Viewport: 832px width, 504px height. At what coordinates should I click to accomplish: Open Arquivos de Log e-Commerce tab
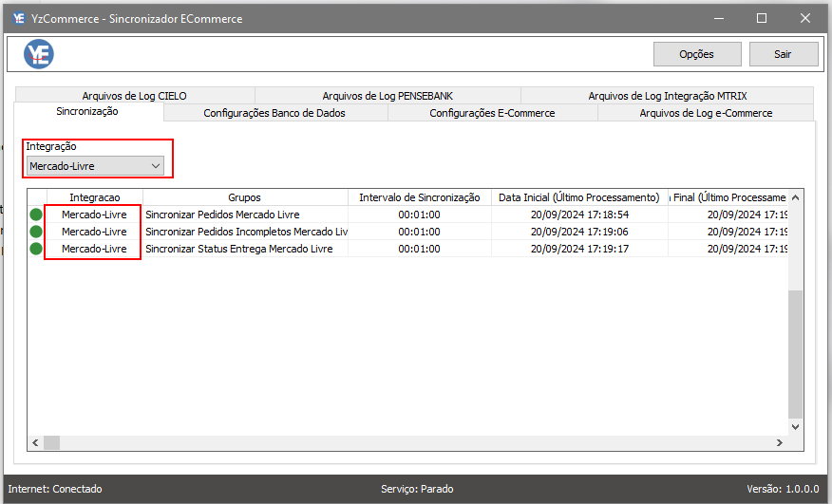[x=706, y=113]
